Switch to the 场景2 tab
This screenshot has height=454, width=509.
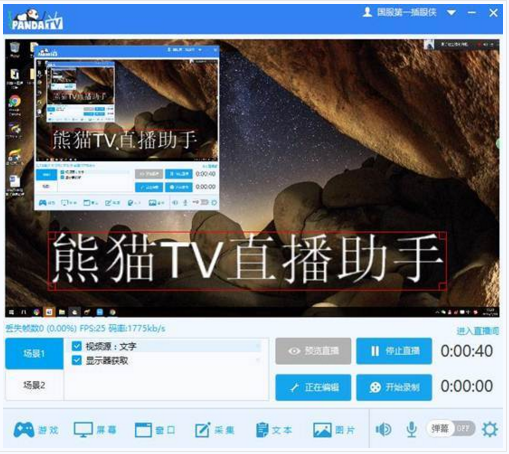point(34,386)
